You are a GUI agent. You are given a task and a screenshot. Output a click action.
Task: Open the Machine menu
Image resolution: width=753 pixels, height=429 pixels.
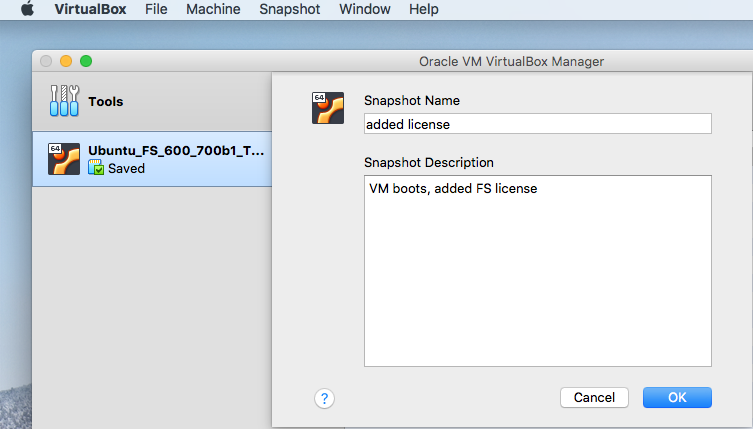(213, 9)
